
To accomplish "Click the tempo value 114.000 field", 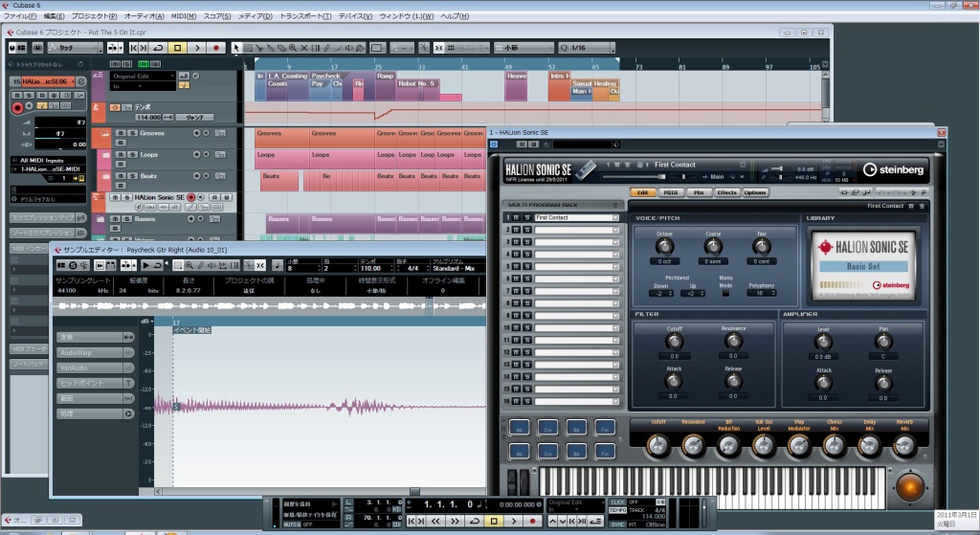I will tap(148, 117).
